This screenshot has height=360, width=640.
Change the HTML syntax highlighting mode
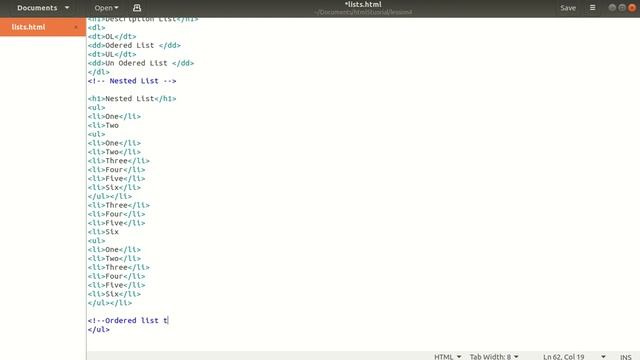tap(447, 356)
